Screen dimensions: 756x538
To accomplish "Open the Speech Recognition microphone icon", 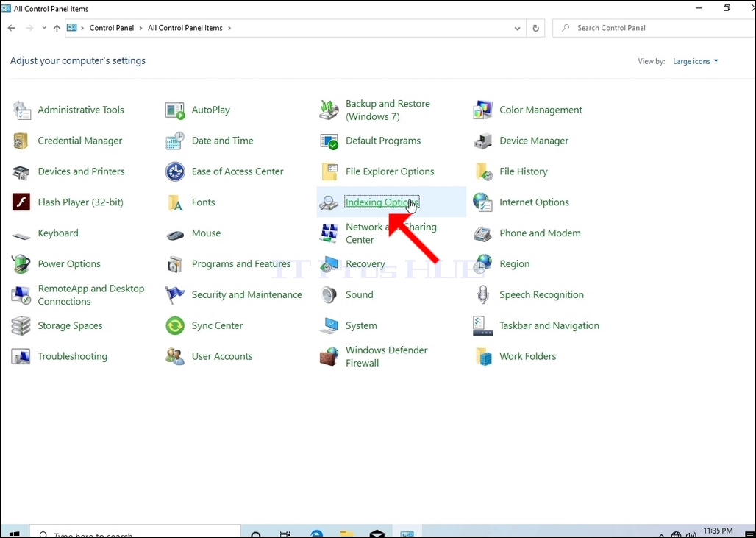I will point(482,295).
